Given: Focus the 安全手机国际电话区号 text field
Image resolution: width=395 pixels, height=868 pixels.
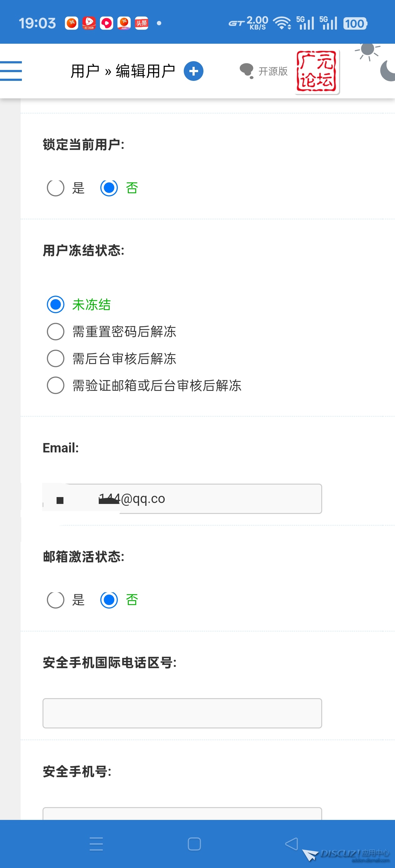Looking at the screenshot, I should [182, 713].
